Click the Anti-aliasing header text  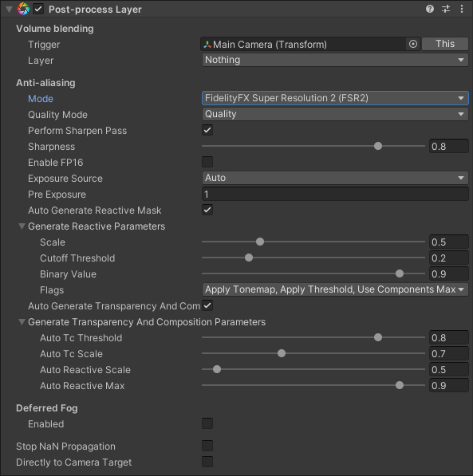(x=45, y=83)
